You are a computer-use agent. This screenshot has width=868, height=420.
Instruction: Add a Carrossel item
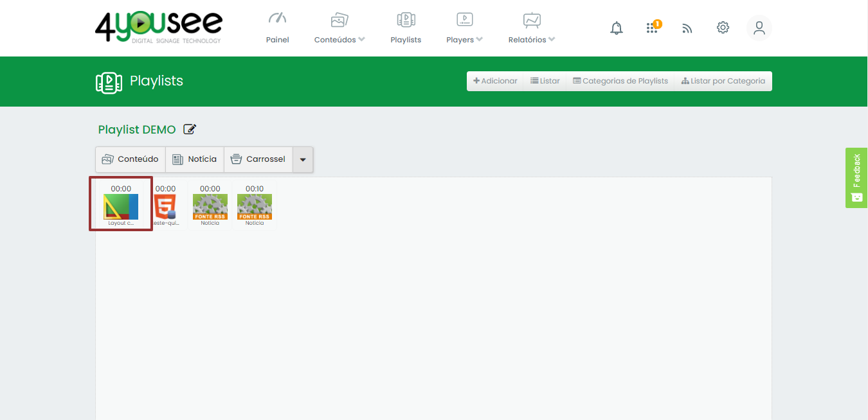point(258,159)
